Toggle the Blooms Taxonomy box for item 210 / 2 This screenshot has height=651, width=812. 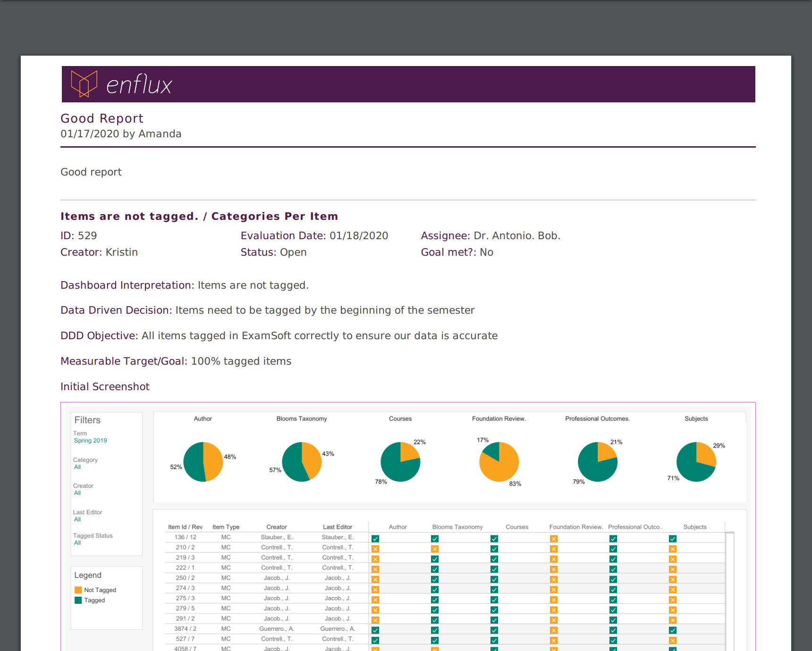coord(435,549)
